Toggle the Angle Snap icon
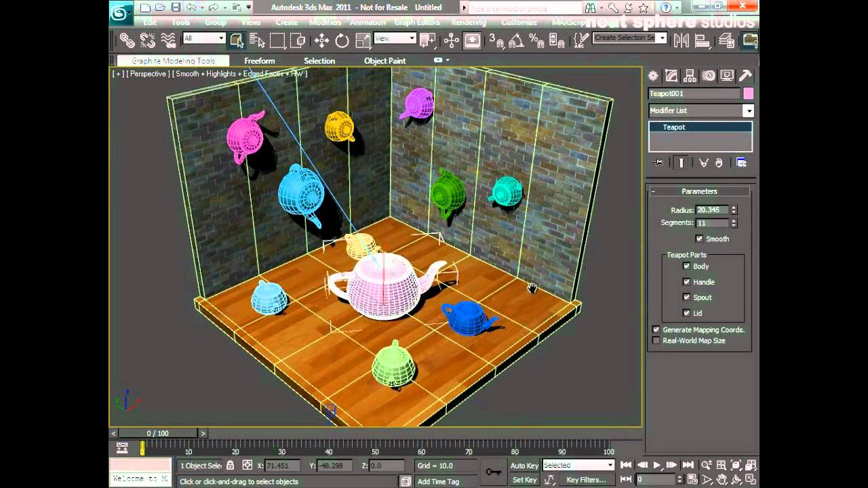 click(517, 41)
